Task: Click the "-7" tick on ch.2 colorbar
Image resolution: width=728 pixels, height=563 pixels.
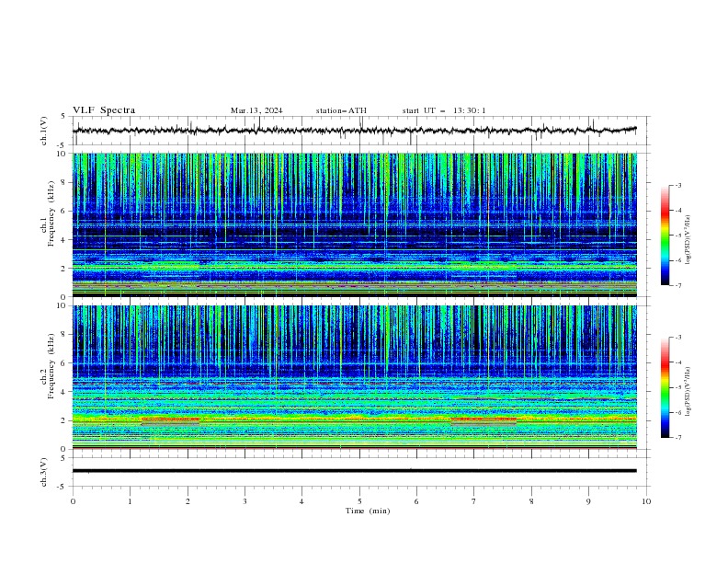Action: pos(677,437)
